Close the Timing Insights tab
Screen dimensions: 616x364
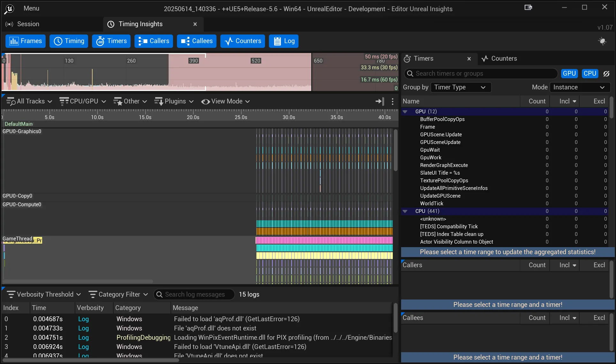(x=195, y=24)
